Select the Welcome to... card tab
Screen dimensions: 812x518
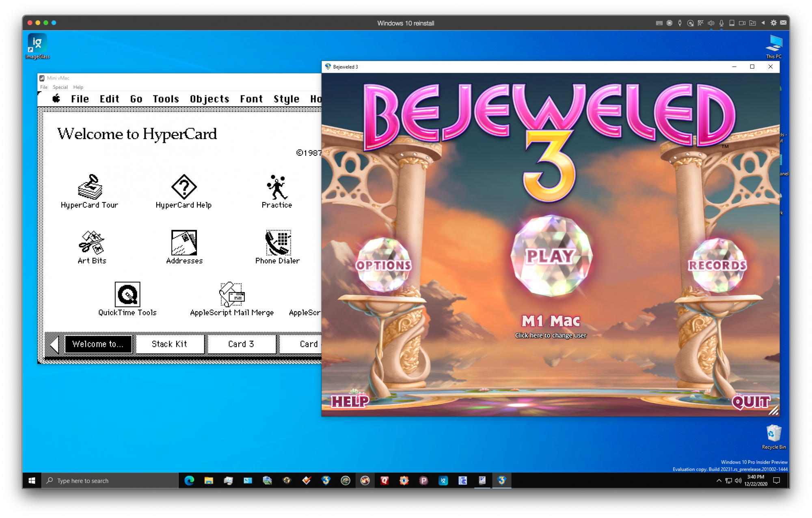coord(98,344)
